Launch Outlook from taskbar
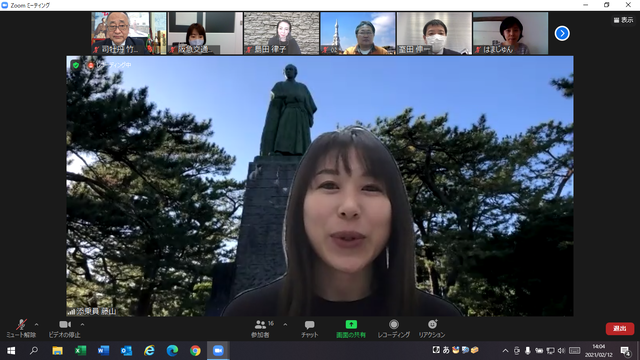 click(x=126, y=351)
